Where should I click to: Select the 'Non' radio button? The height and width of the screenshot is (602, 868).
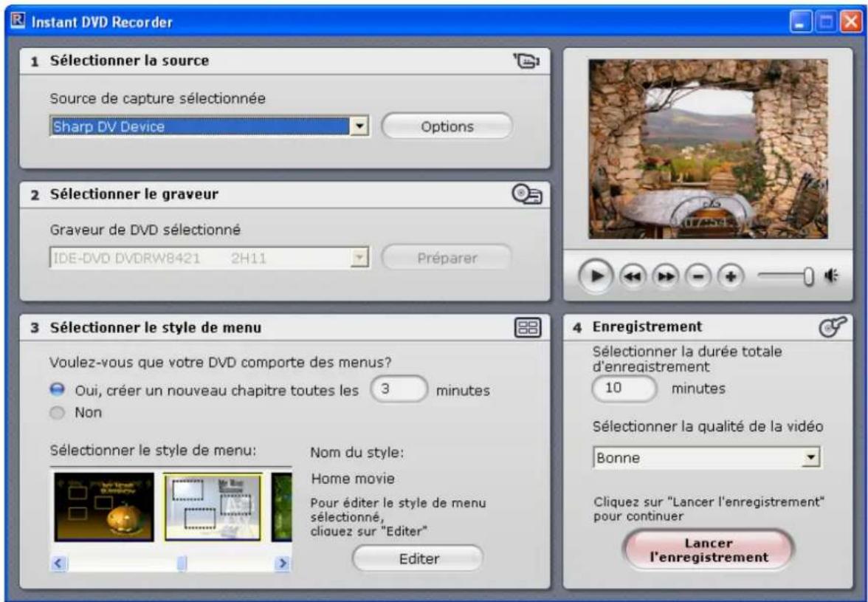pyautogui.click(x=57, y=413)
